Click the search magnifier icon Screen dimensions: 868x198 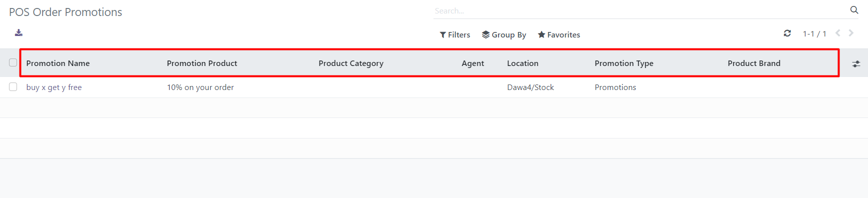854,10
